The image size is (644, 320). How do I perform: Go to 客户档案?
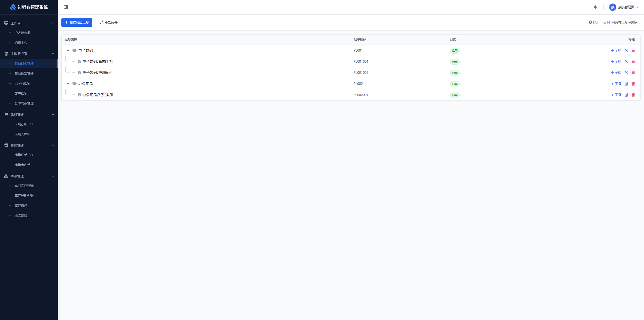point(29,93)
